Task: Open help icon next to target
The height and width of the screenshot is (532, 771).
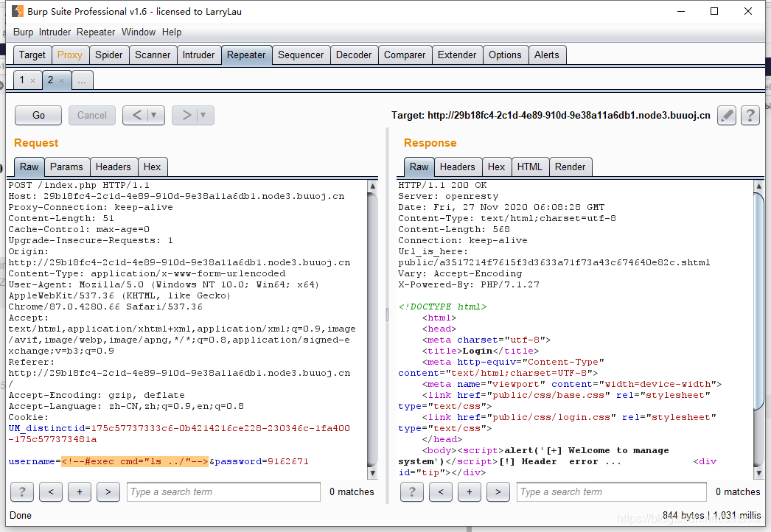Action: pyautogui.click(x=750, y=116)
